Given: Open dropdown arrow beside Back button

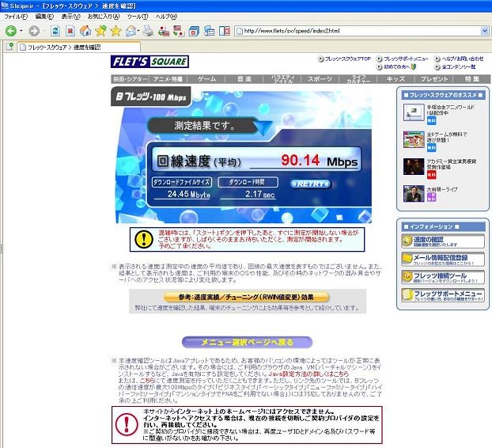Looking at the screenshot, I should pyautogui.click(x=21, y=31).
